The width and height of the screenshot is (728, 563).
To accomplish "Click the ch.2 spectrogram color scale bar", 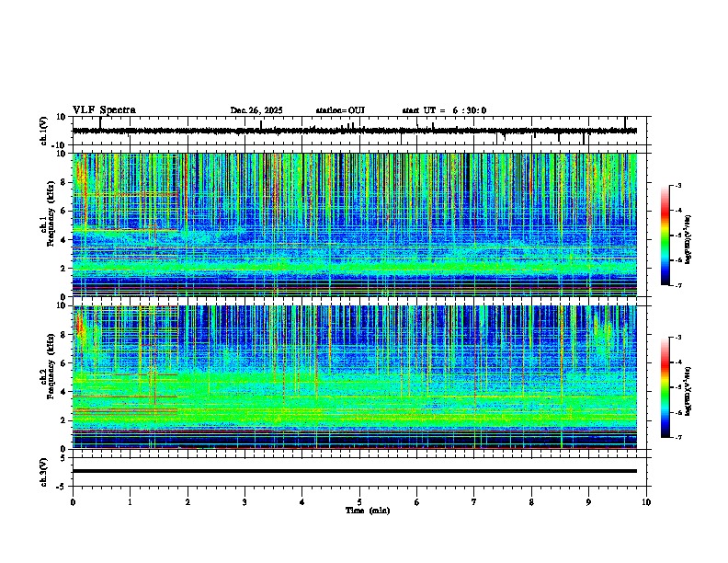I will (665, 387).
